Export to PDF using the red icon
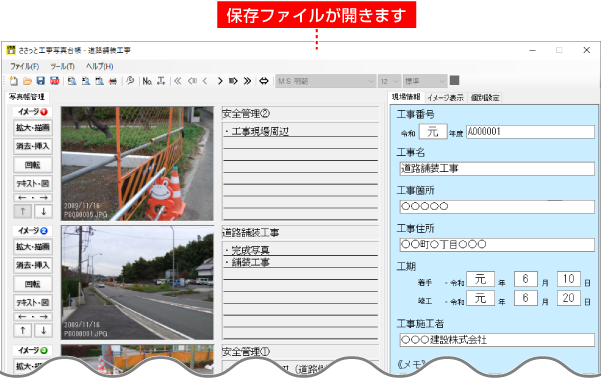 click(54, 81)
